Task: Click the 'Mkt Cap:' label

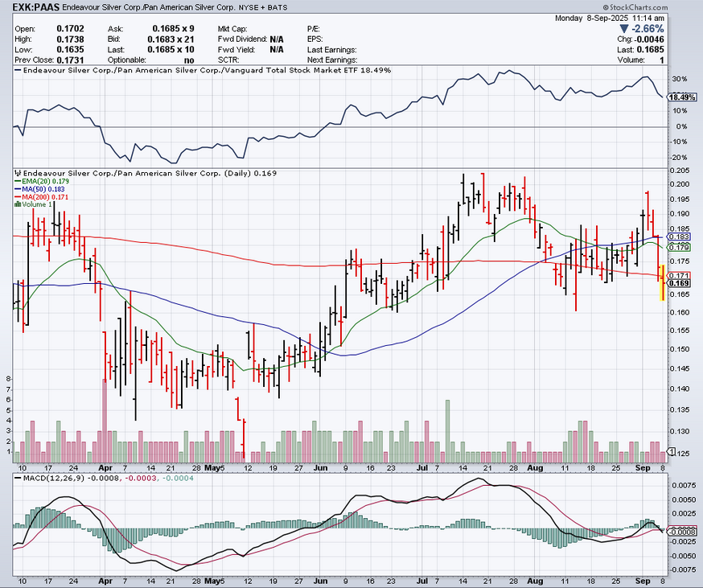Action: (232, 29)
